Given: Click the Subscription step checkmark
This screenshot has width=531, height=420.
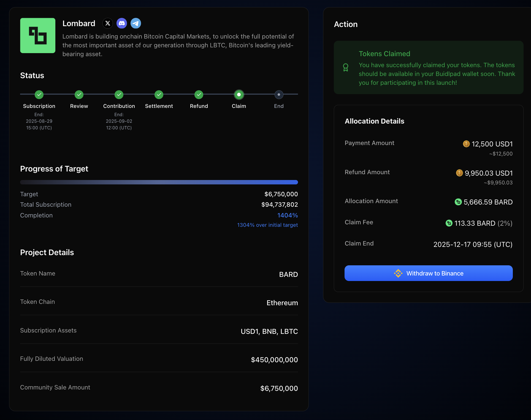Looking at the screenshot, I should (39, 95).
